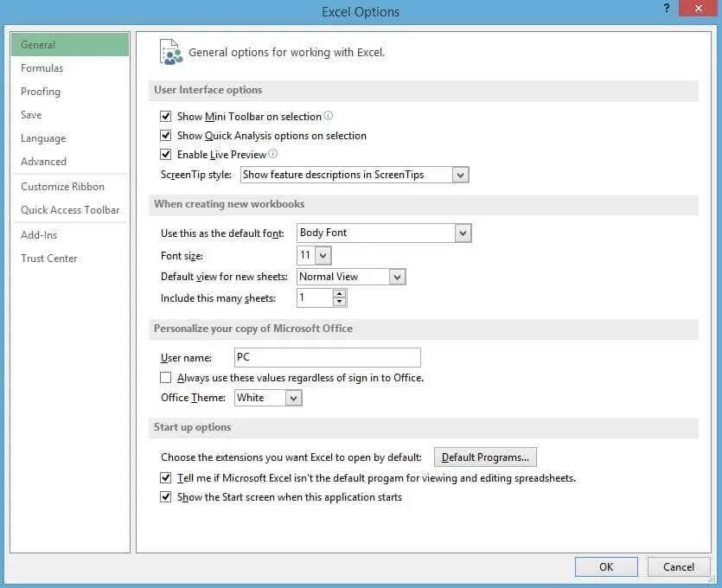Select the Advanced category
Image resolution: width=722 pixels, height=588 pixels.
70,162
